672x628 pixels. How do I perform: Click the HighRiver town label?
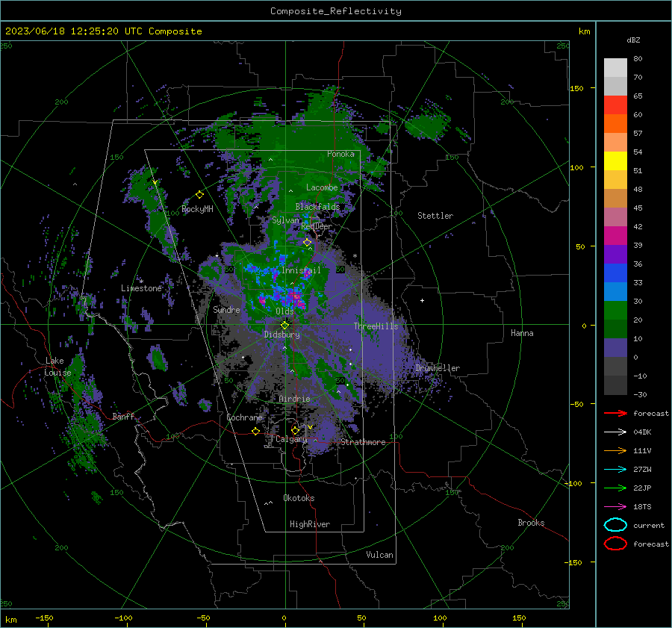[x=310, y=524]
